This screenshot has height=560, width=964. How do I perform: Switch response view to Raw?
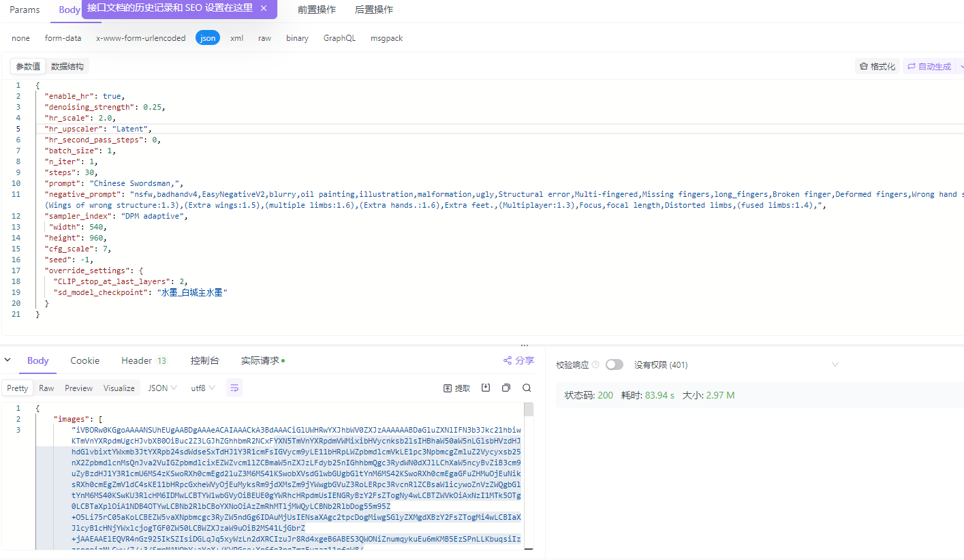click(x=46, y=388)
